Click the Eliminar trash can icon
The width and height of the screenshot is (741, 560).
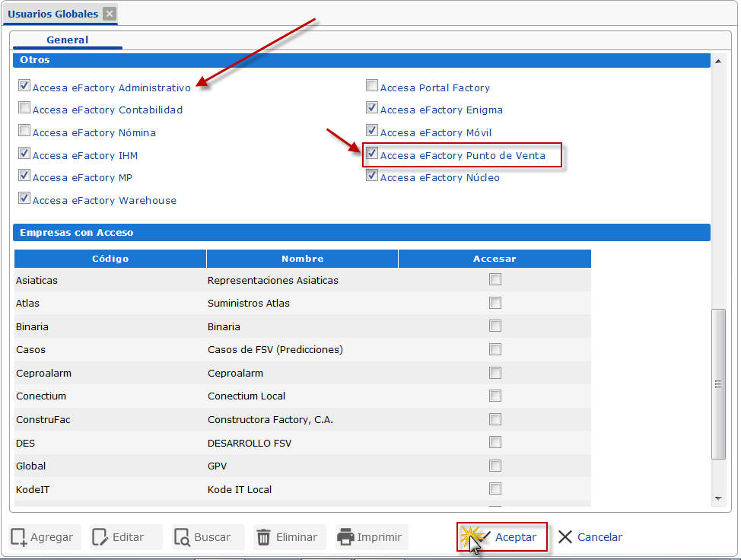click(263, 537)
